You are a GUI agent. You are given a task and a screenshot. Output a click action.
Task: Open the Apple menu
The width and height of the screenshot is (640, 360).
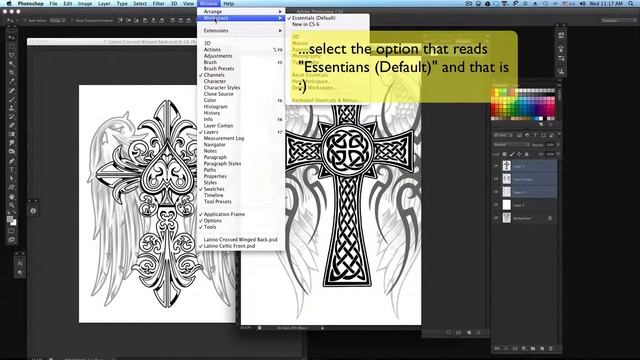9,3
